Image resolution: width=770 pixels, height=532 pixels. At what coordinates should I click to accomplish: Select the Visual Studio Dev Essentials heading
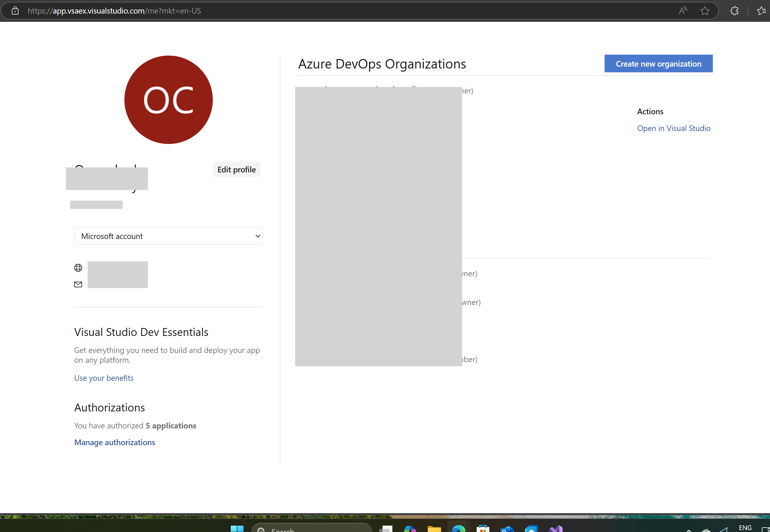[x=141, y=332]
